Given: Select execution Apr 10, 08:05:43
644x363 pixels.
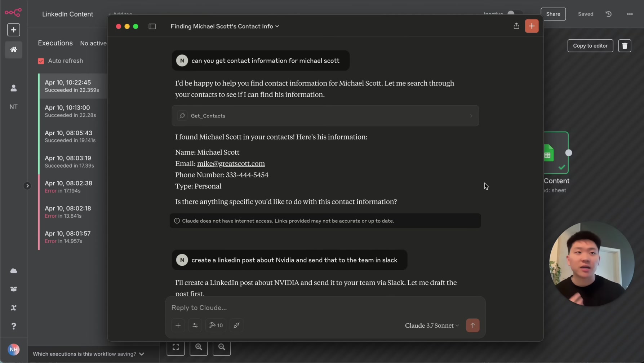Looking at the screenshot, I should coord(73,137).
